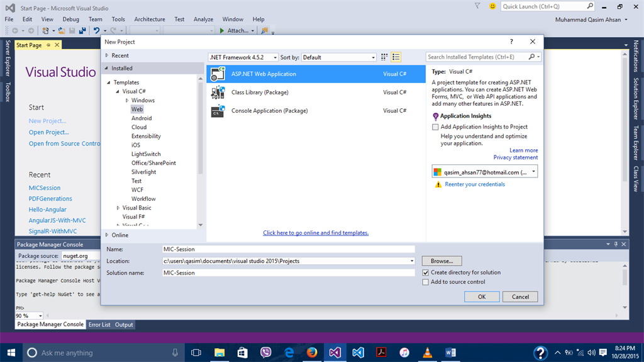Click the project Name input field
Viewport: 644px width, 362px height.
click(289, 249)
